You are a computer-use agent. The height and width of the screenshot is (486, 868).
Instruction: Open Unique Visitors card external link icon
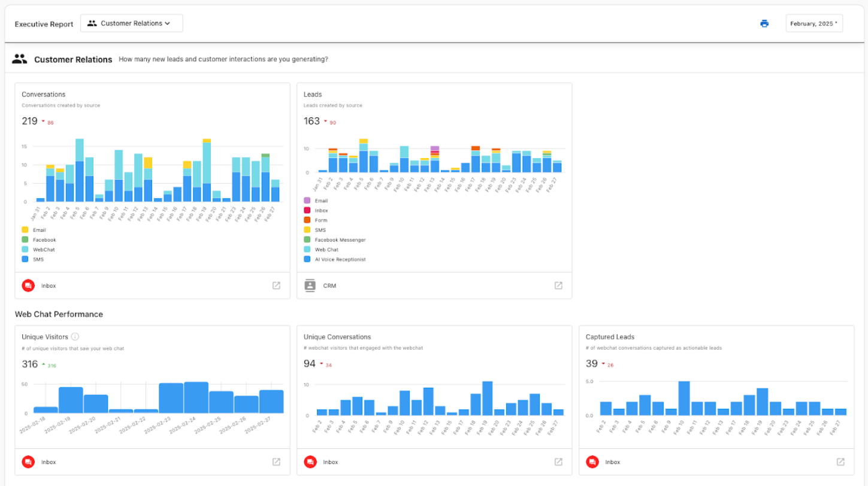click(276, 461)
